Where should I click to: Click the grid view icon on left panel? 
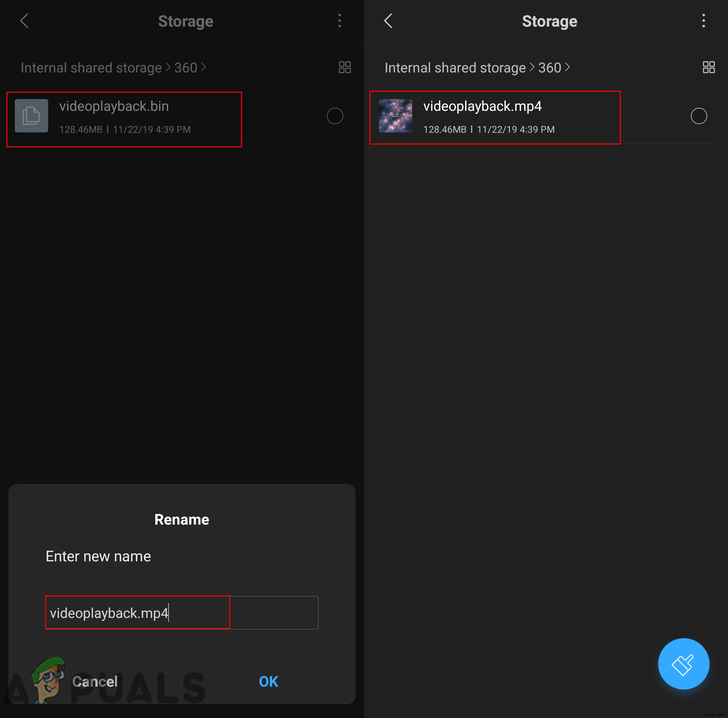coord(344,68)
